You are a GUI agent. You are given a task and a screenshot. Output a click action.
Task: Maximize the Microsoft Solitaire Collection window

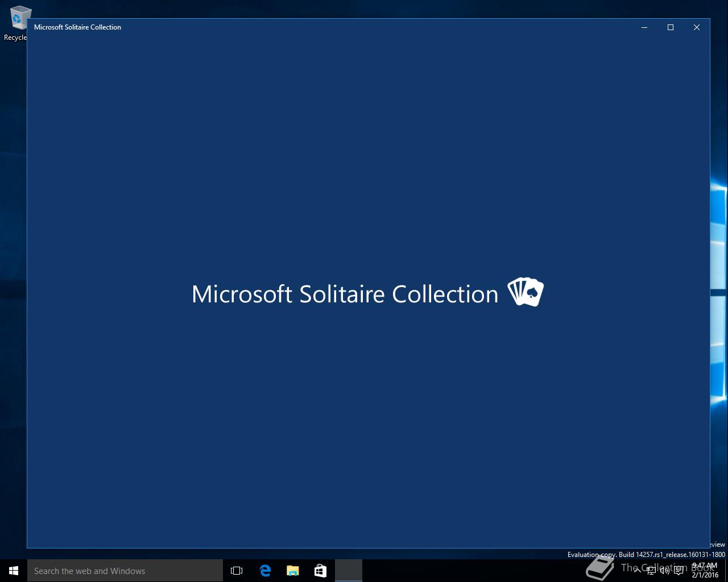tap(671, 27)
